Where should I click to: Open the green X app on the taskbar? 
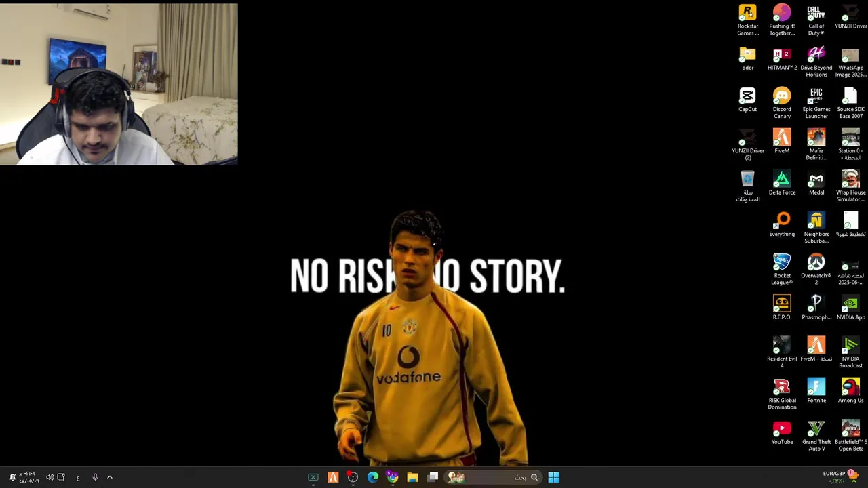[313, 477]
